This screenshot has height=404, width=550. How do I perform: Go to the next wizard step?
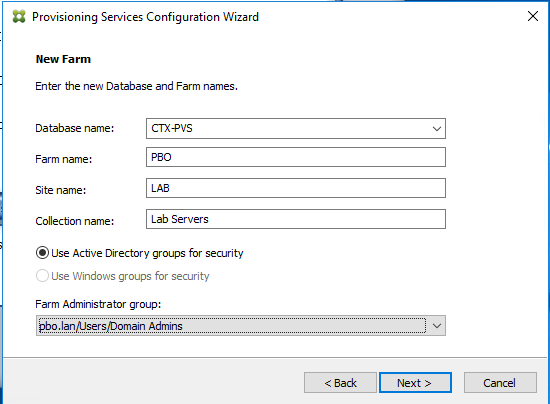pyautogui.click(x=415, y=383)
